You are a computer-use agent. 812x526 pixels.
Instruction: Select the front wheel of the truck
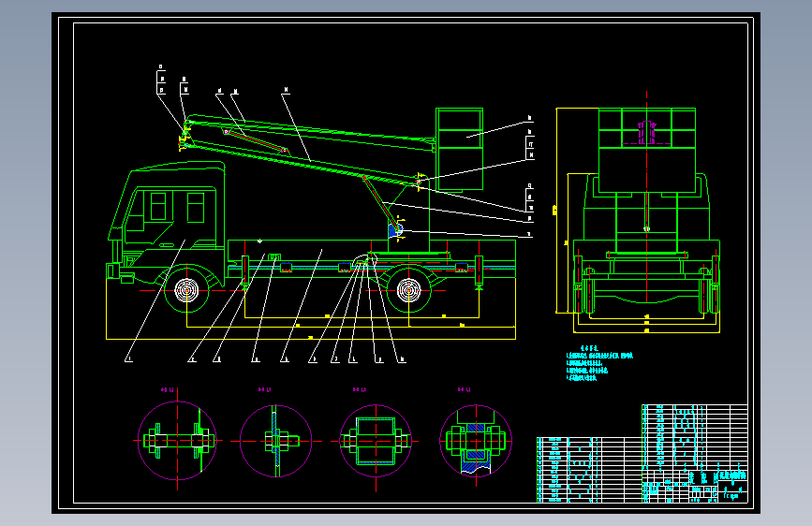click(186, 290)
